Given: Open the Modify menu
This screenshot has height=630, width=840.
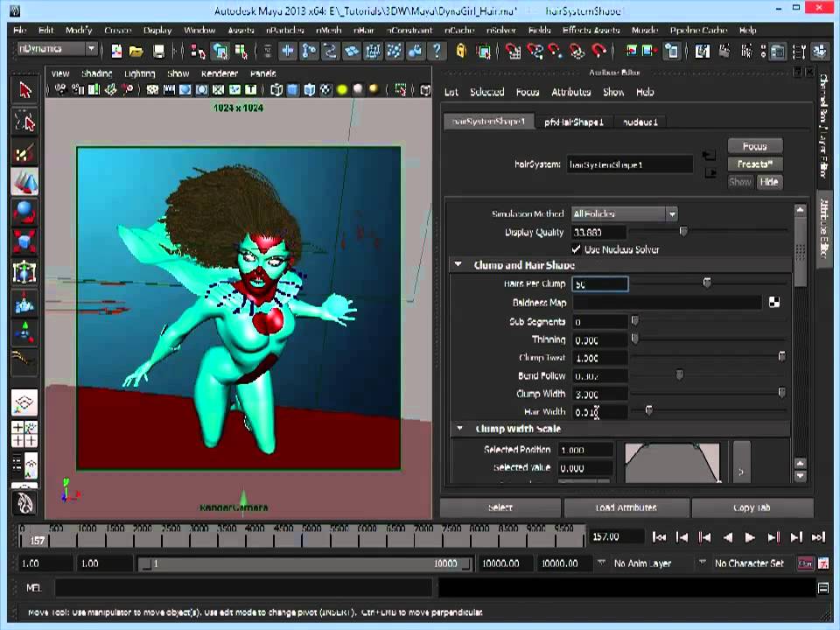Looking at the screenshot, I should click(x=79, y=30).
